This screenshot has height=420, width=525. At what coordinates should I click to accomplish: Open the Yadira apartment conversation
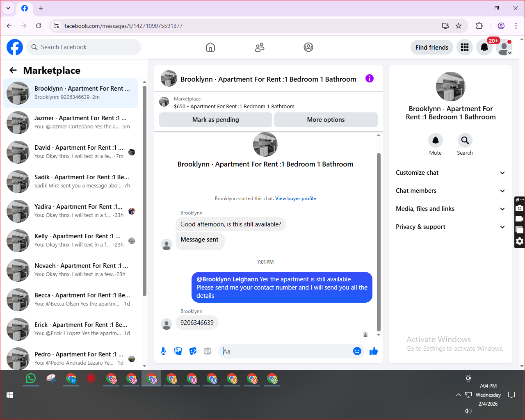pyautogui.click(x=71, y=211)
